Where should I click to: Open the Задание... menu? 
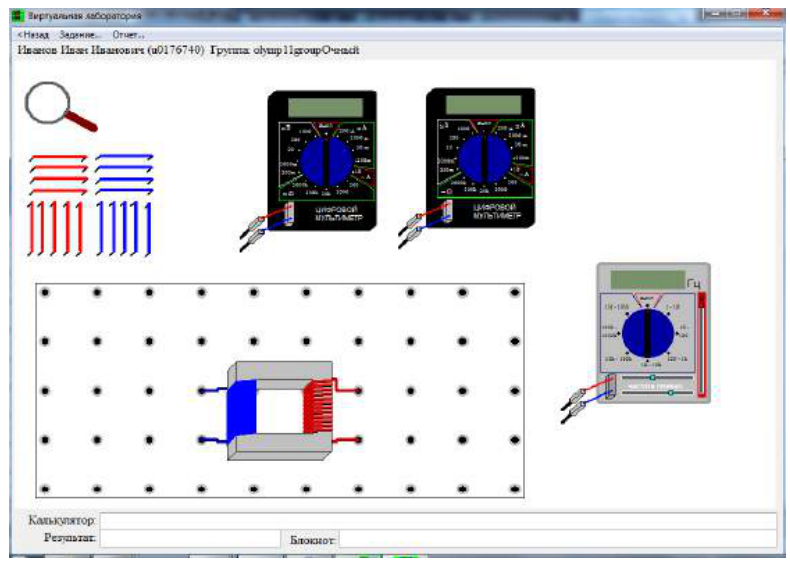click(80, 35)
